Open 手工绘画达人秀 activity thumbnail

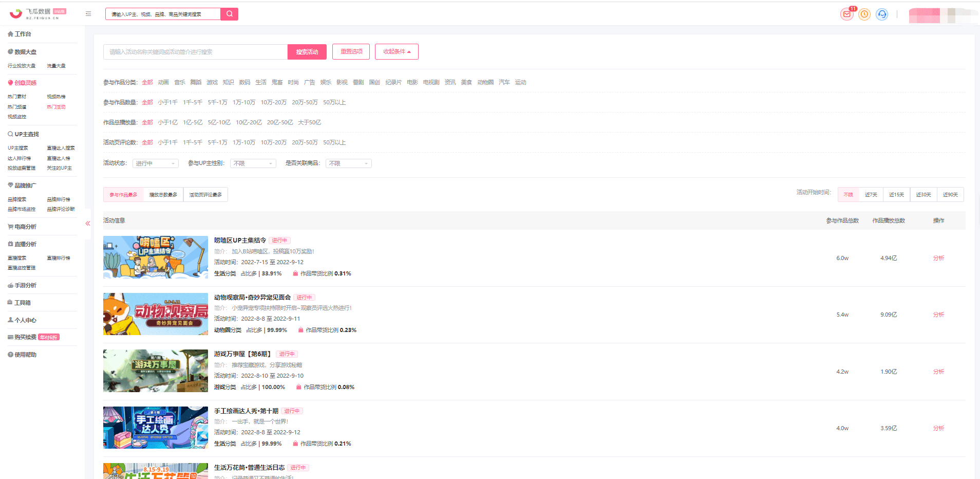click(156, 428)
